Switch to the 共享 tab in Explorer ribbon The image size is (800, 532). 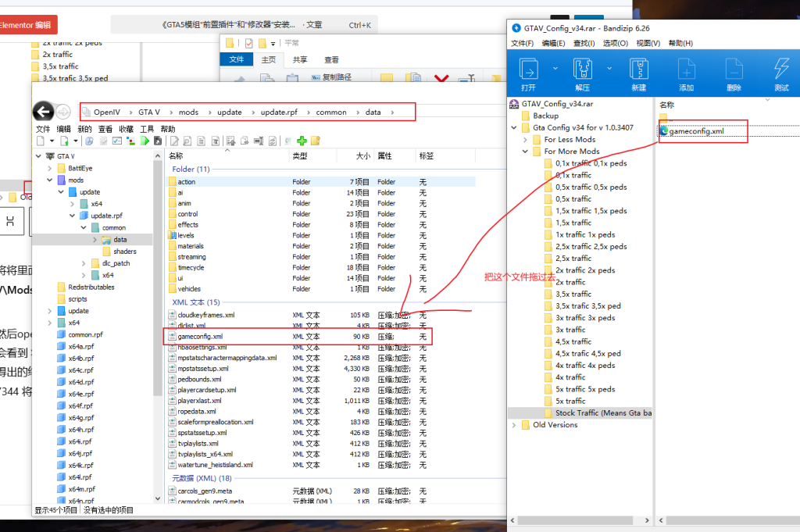pos(300,59)
